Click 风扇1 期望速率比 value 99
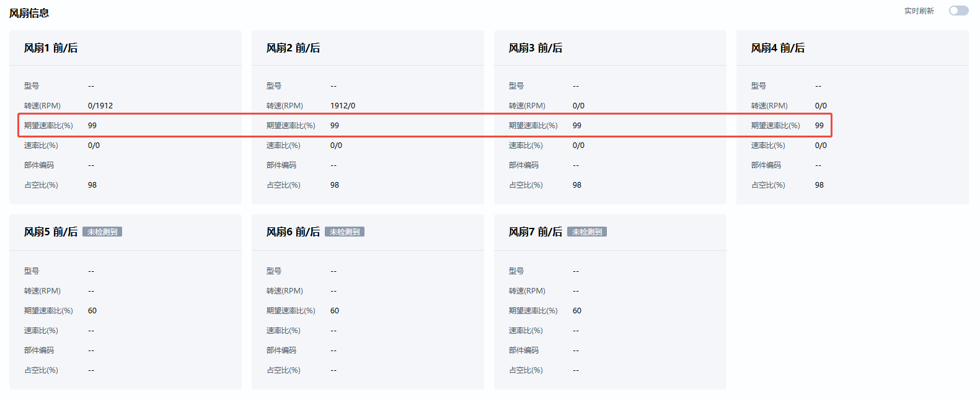Screen dimensions: 980x400 pos(92,126)
